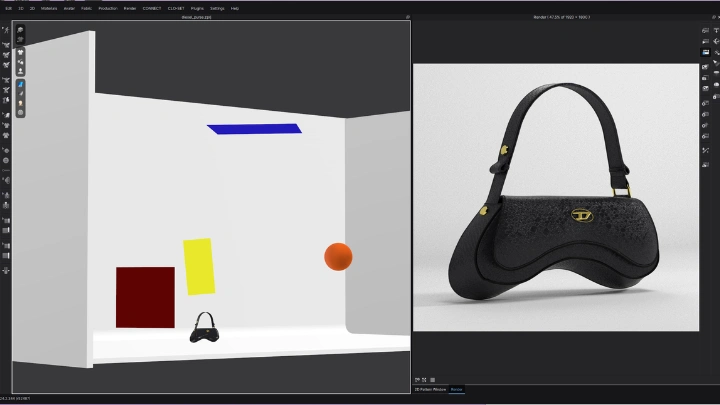
Task: Open the 3D menu
Action: 21,8
